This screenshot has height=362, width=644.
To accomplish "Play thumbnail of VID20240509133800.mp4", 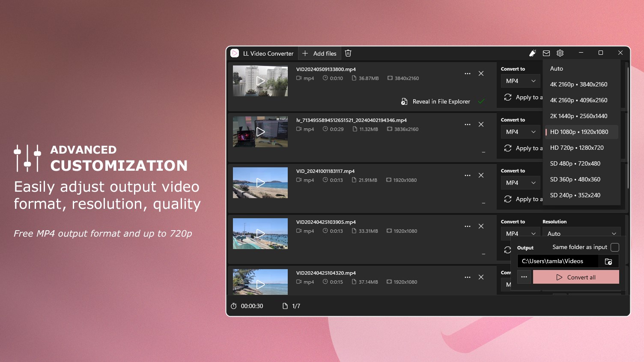I will point(260,81).
